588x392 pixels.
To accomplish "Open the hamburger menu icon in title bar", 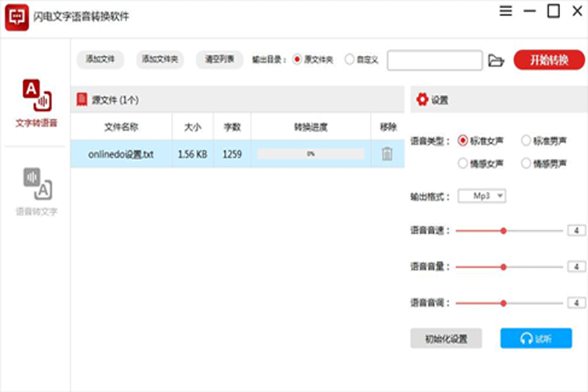I will (x=506, y=11).
